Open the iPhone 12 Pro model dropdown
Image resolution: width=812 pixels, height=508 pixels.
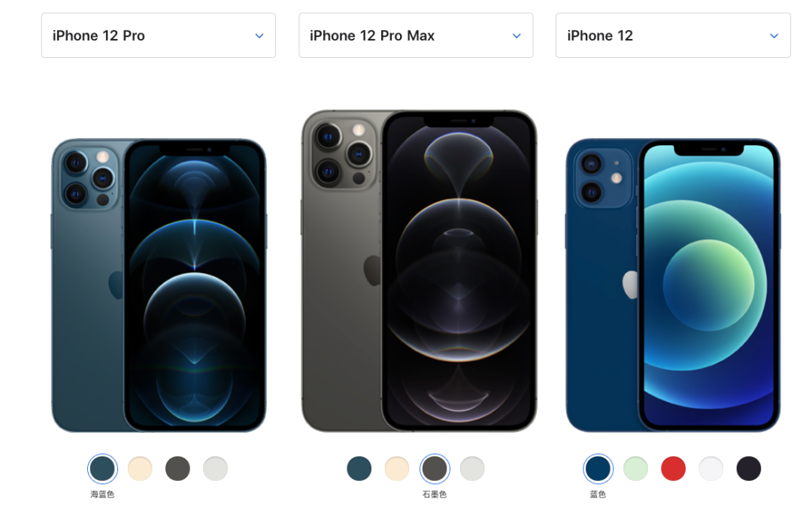coord(159,36)
